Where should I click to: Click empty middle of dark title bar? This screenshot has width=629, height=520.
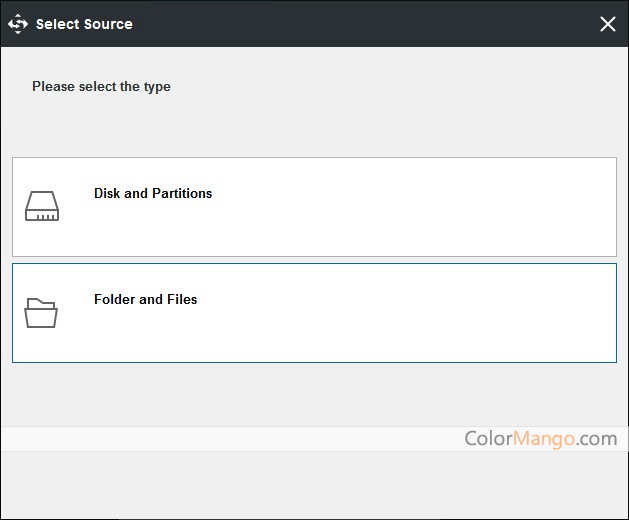click(350, 24)
